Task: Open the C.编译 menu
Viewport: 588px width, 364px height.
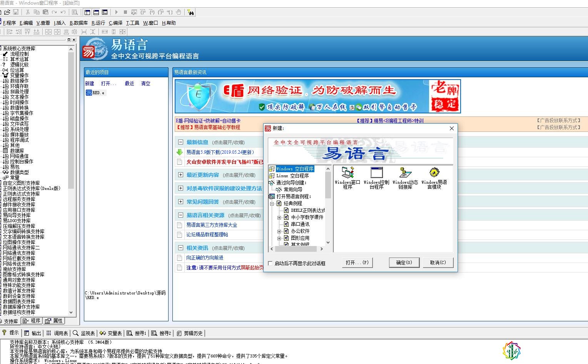Action: (x=115, y=23)
